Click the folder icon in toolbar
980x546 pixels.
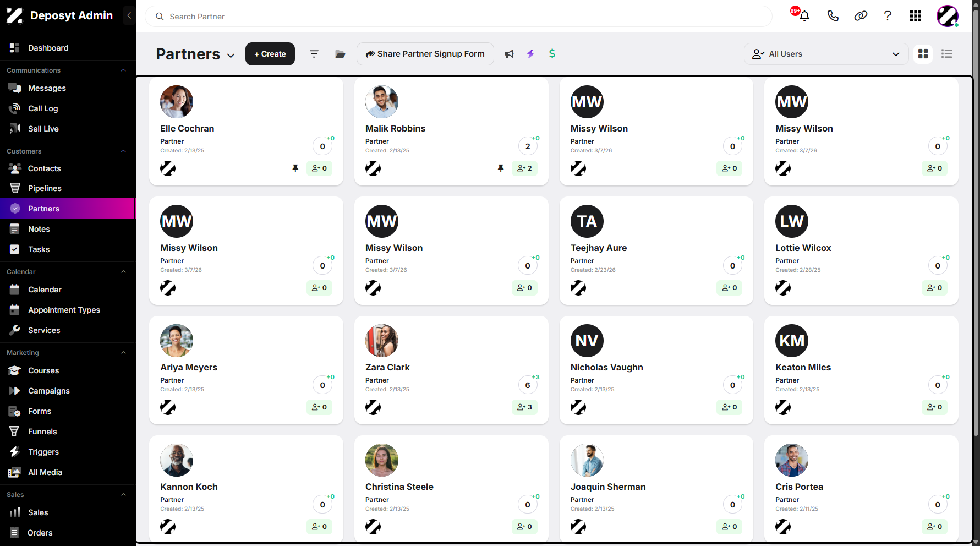tap(340, 54)
